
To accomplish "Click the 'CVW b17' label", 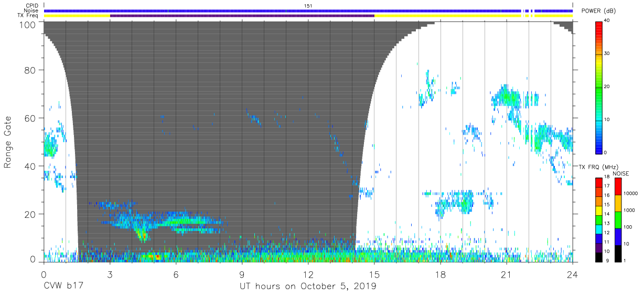I will (x=62, y=286).
